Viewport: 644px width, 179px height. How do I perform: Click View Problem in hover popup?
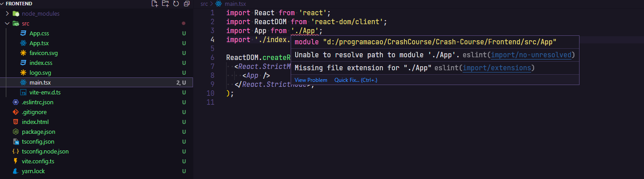point(311,80)
